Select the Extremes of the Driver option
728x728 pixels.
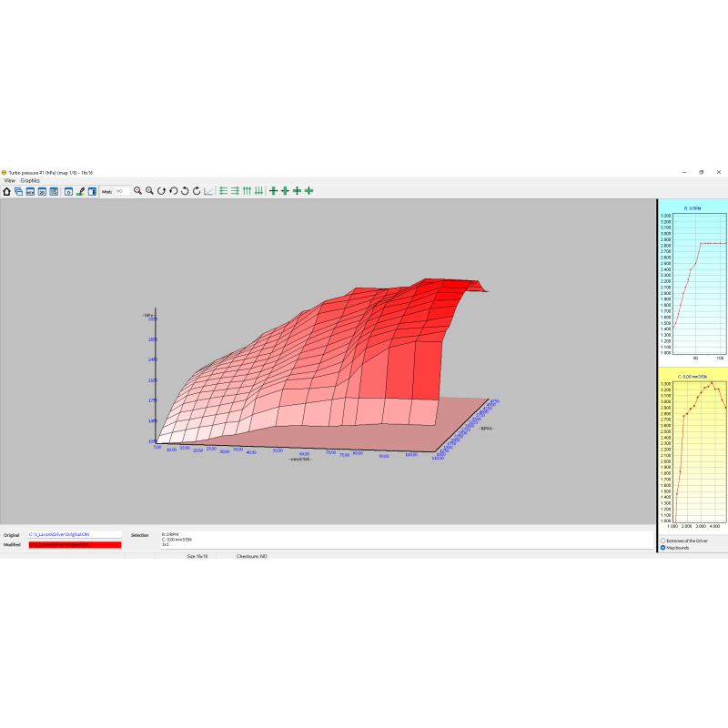click(662, 541)
